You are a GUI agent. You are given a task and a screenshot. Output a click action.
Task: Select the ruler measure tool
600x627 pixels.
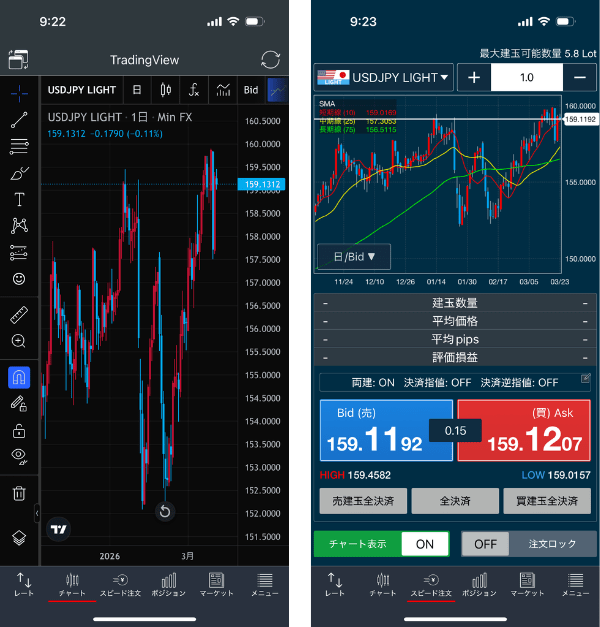point(19,315)
